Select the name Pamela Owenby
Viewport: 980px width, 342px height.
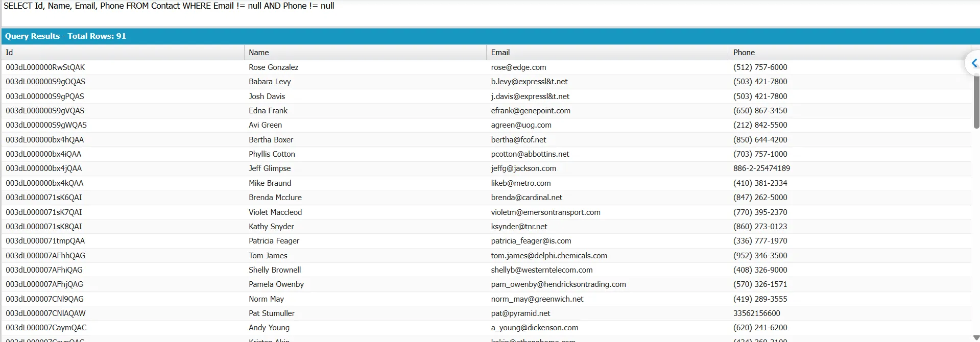coord(276,284)
